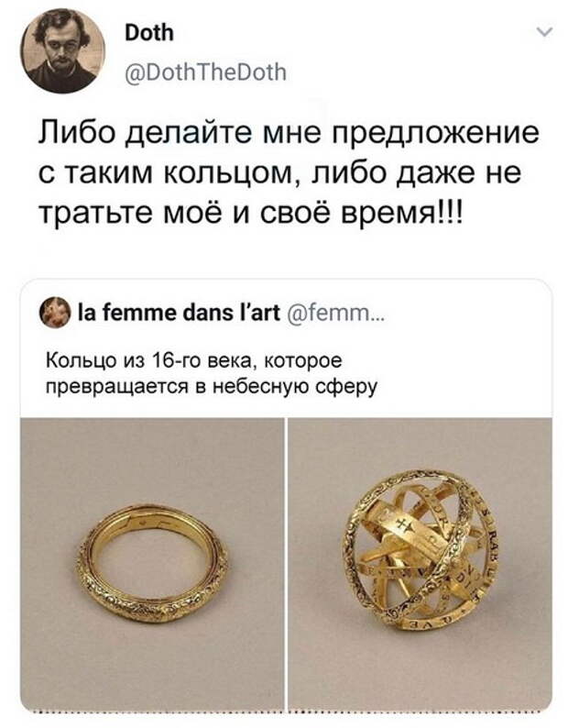Click tweet line 'тратьте моё и своё время!!!'
568x728 pixels.
pos(250,214)
